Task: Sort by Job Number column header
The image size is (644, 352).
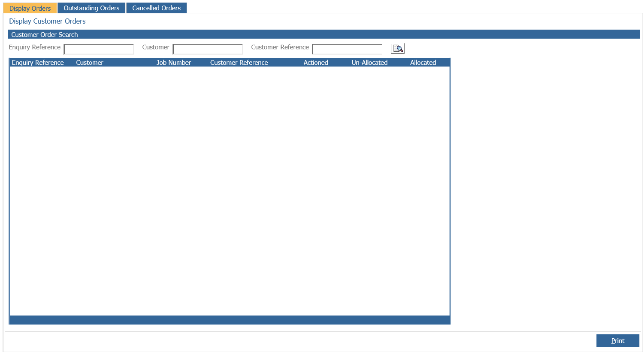Action: (174, 63)
